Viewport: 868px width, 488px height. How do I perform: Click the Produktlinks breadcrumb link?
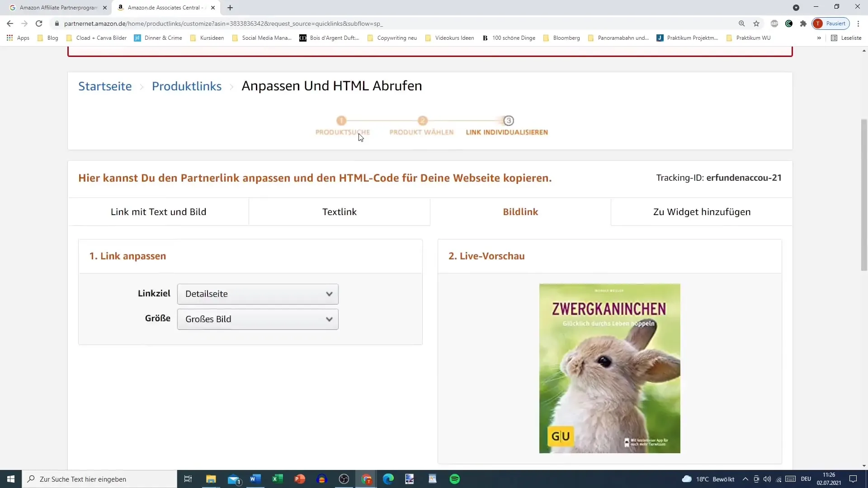coord(188,86)
